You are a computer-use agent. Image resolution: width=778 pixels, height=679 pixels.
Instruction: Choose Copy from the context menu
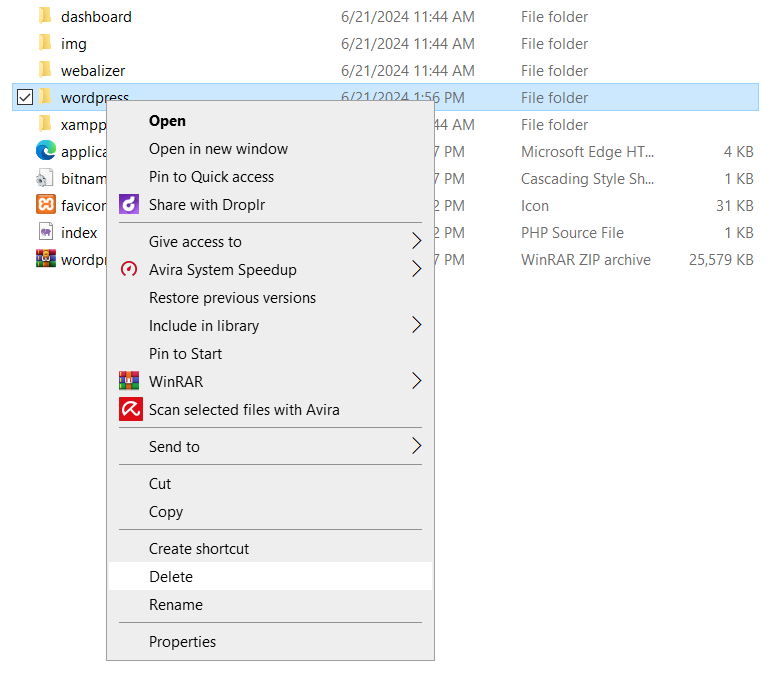coord(270,511)
